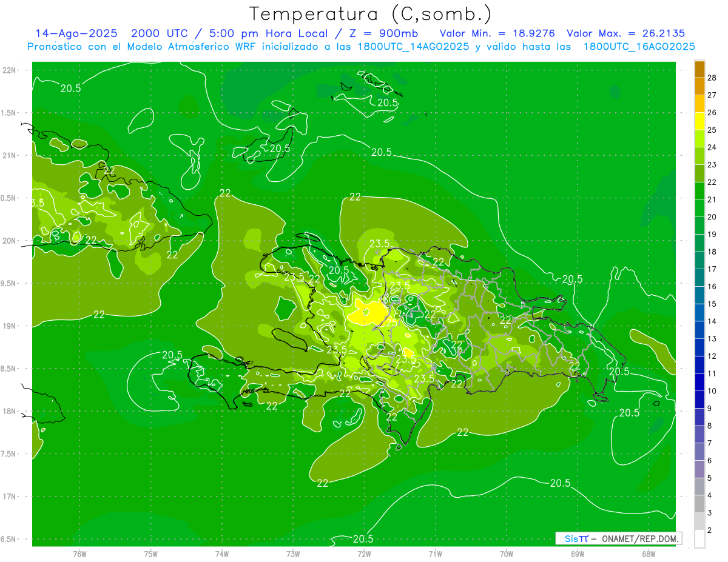Screen dimensions: 728x562
Task: Click the "17N" latitude axis label
Action: [10, 497]
